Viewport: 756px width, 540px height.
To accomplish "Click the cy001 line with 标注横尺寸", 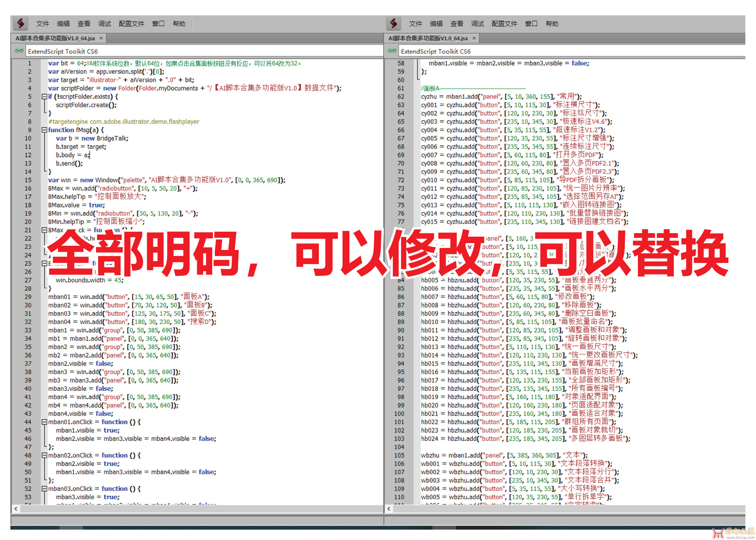I will (511, 105).
